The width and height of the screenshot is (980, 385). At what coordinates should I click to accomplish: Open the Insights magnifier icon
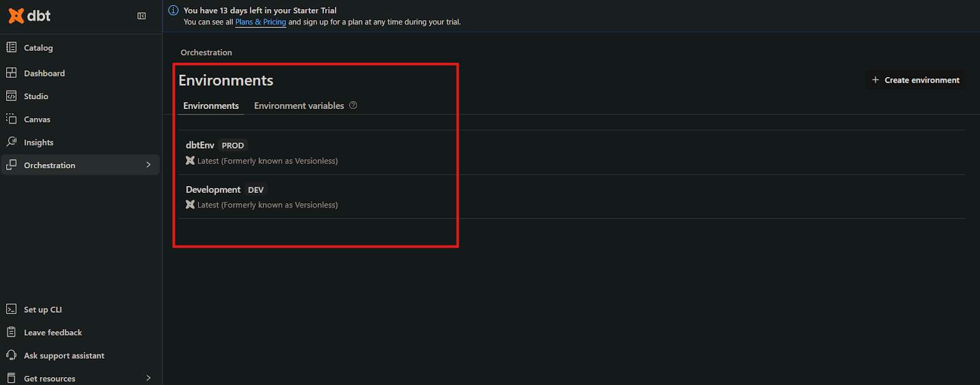pos(11,142)
